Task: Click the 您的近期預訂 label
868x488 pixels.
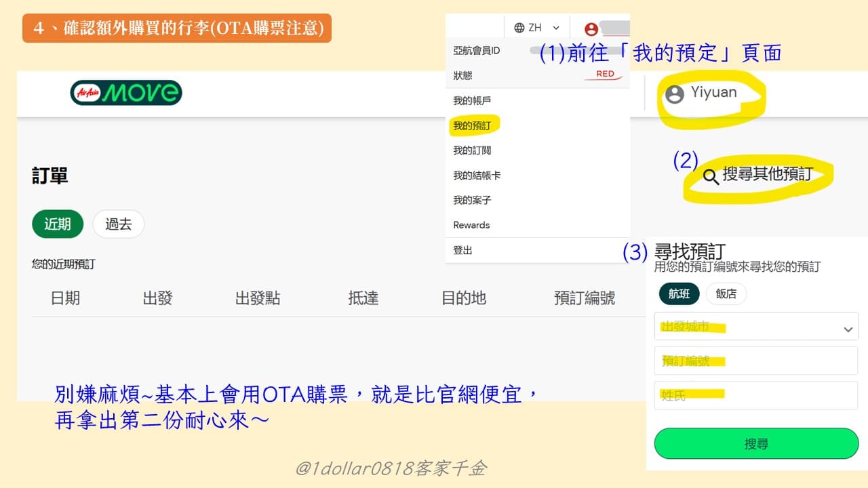Action: coord(64,264)
